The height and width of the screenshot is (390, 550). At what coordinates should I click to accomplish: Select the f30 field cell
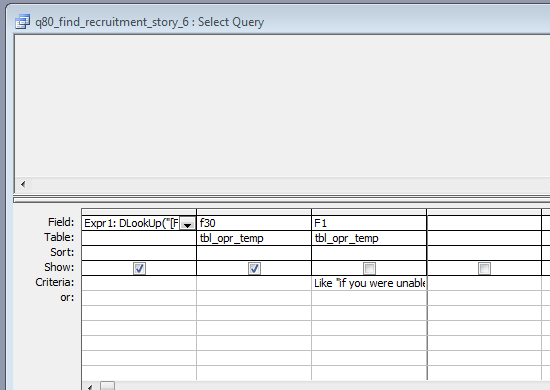254,223
